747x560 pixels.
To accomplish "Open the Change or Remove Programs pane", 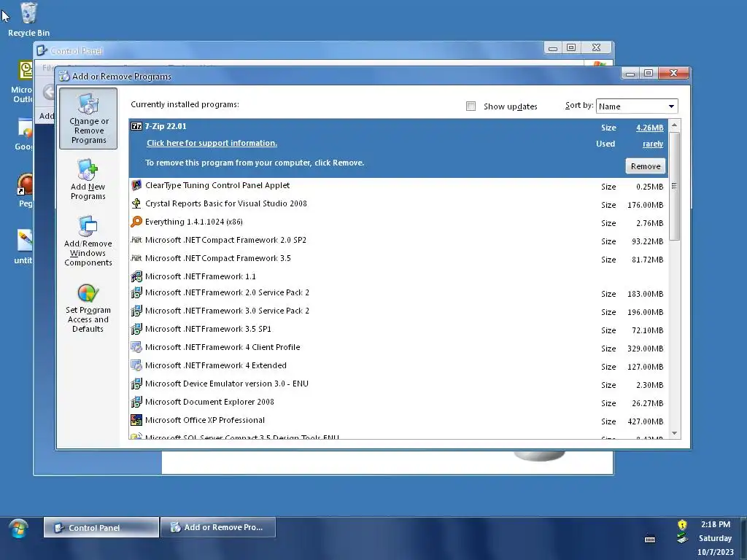I will click(88, 119).
